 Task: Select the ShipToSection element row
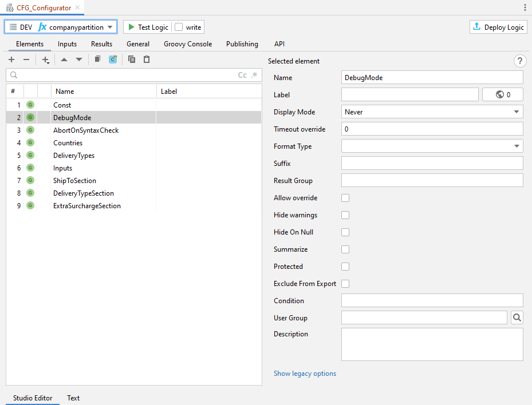pos(74,181)
